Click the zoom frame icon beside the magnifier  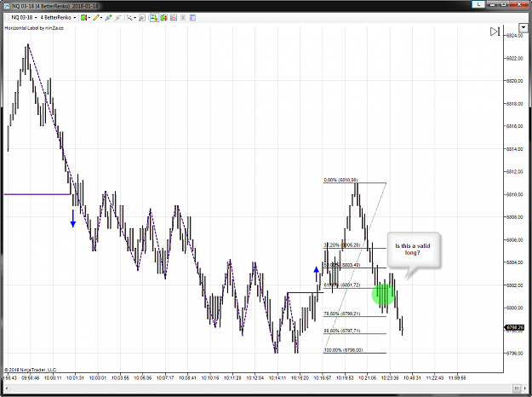pyautogui.click(x=142, y=18)
